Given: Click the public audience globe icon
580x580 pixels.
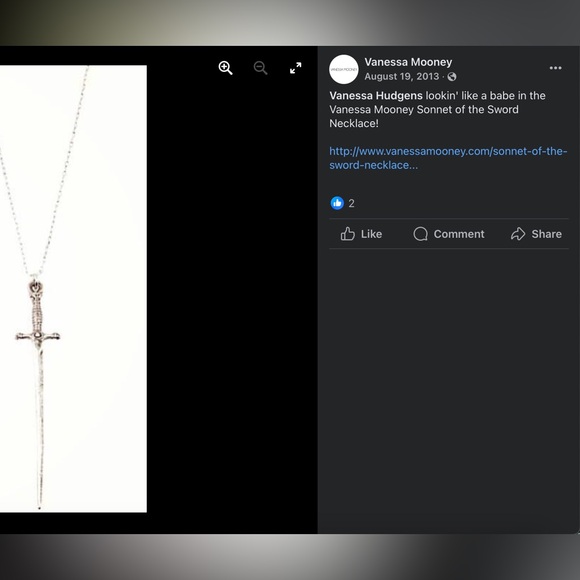Looking at the screenshot, I should (x=452, y=77).
